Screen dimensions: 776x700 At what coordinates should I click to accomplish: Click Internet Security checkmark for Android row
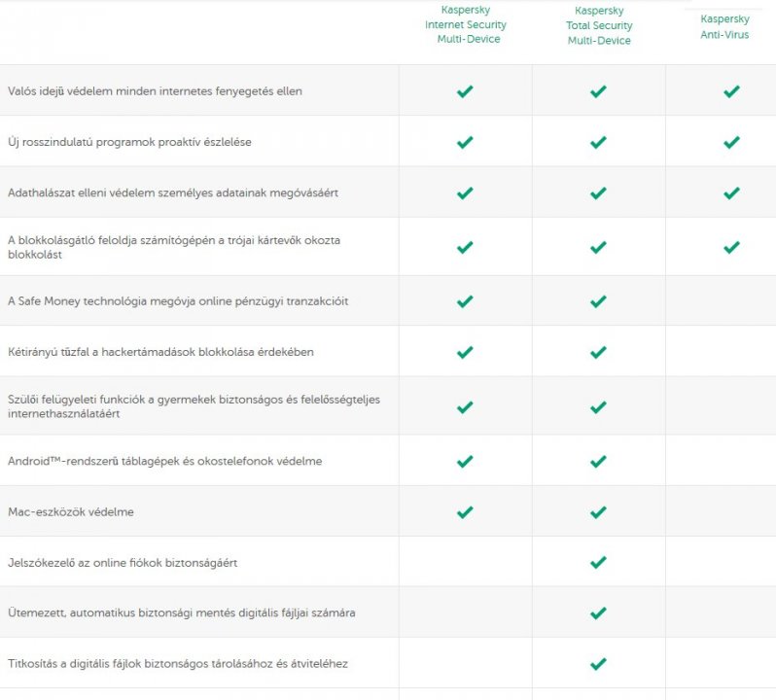pyautogui.click(x=465, y=461)
